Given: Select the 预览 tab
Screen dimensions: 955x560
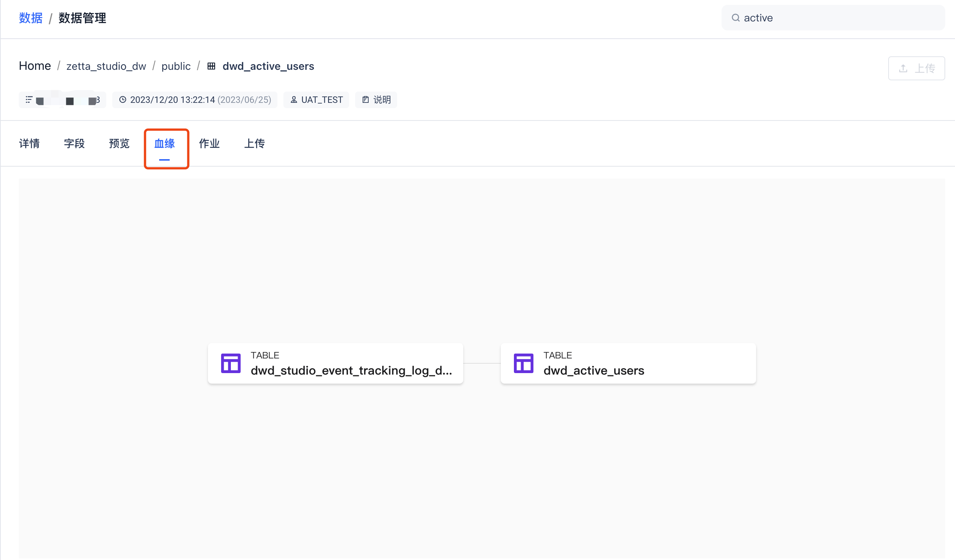Looking at the screenshot, I should click(119, 144).
